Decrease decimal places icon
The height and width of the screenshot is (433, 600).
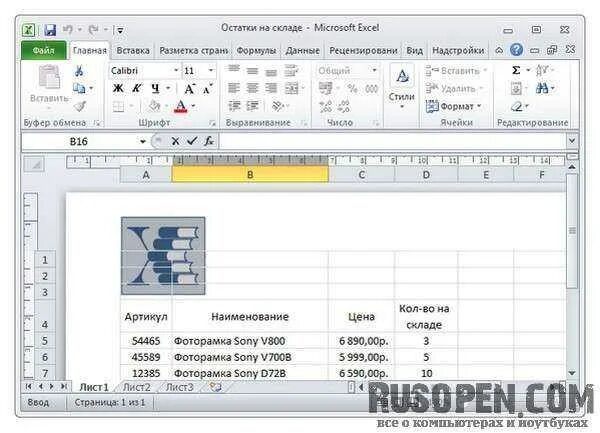coord(343,106)
